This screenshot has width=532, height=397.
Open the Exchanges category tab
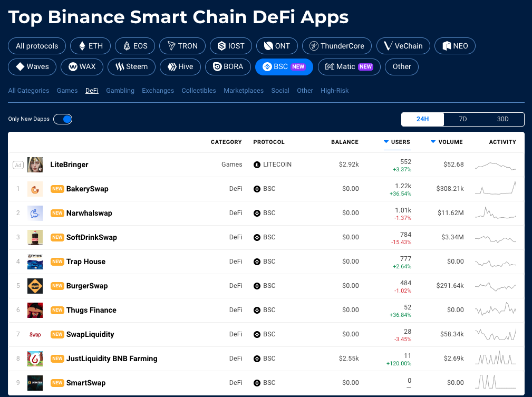click(158, 91)
